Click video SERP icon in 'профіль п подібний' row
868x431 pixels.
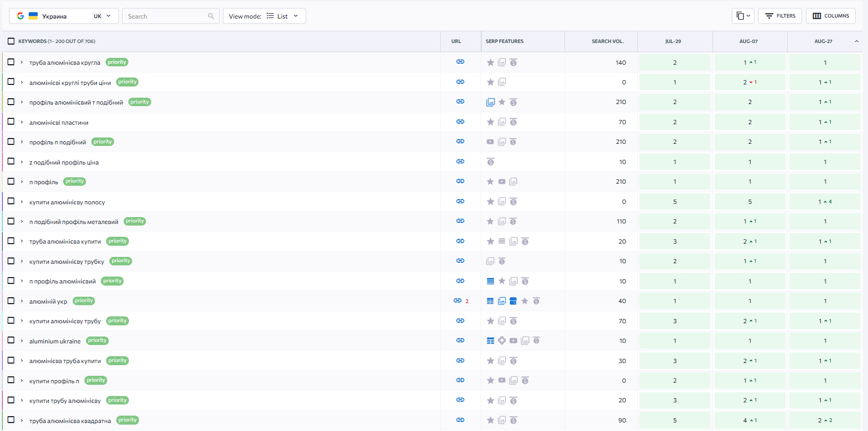point(490,142)
